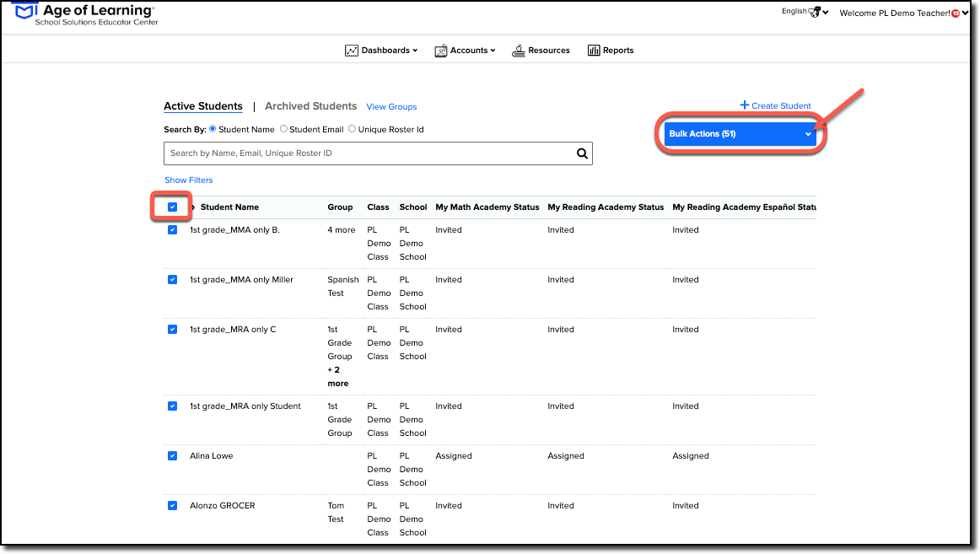This screenshot has width=980, height=554.
Task: Expand the '4 more' groups link
Action: [342, 230]
